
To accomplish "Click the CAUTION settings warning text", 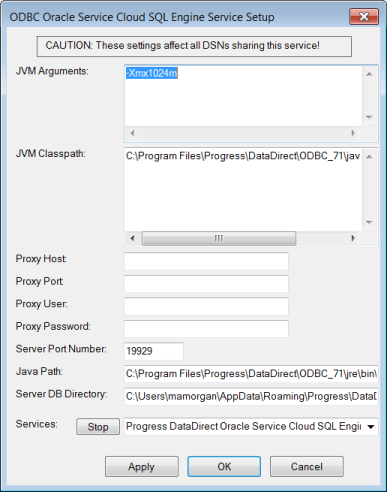I will (x=182, y=45).
